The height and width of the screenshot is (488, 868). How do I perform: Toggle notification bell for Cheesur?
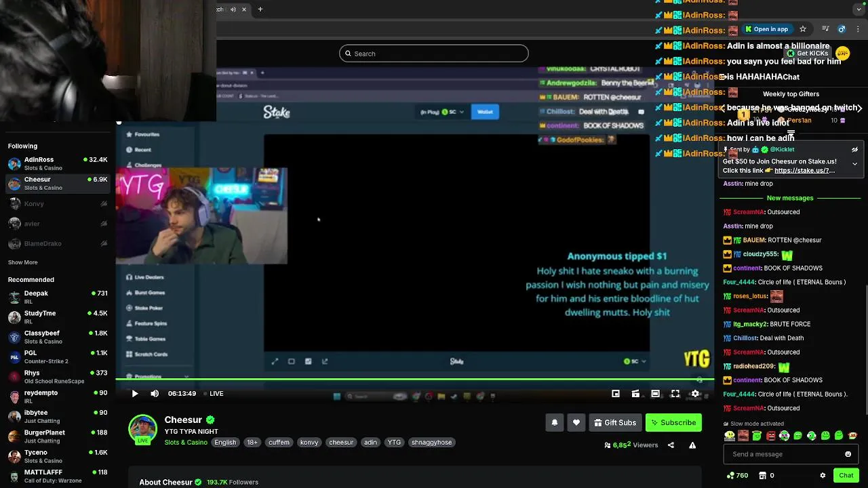554,422
